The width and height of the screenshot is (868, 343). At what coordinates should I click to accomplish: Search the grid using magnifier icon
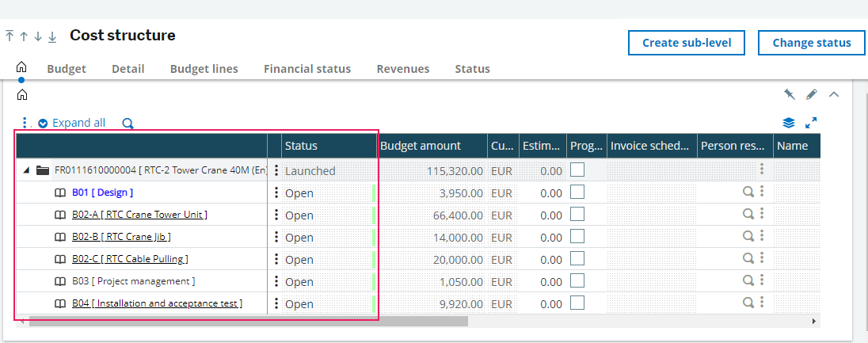(x=128, y=124)
